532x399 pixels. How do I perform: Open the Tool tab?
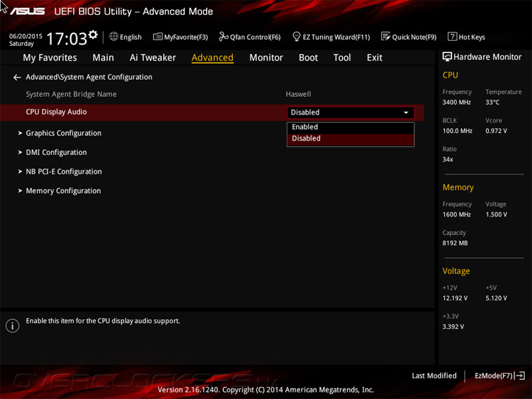[342, 58]
